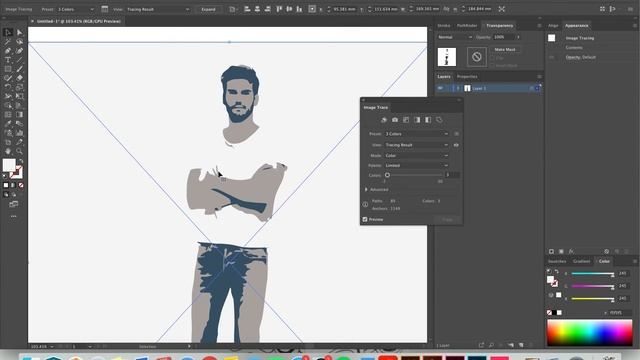This screenshot has width=640, height=360.
Task: Open the blending mode Normal dropdown
Action: [x=455, y=37]
